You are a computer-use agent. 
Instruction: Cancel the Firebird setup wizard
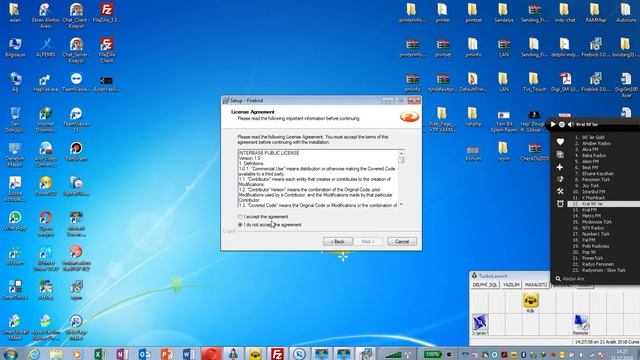[x=402, y=242]
